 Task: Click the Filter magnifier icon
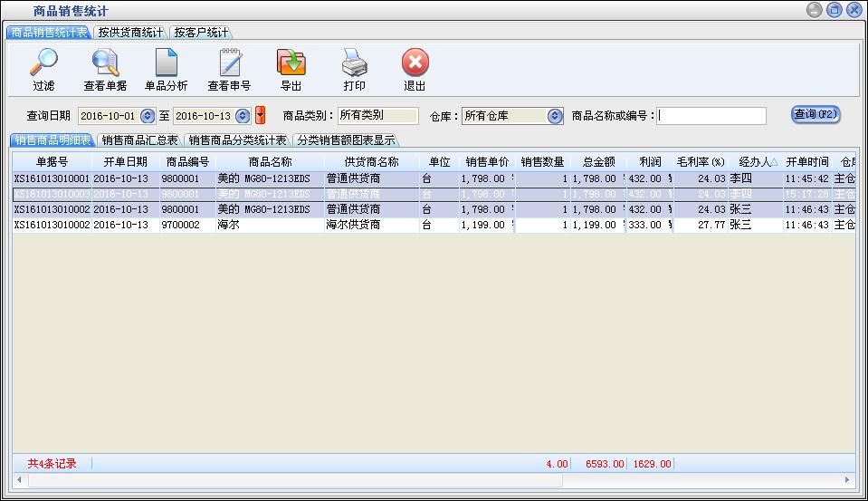[x=43, y=63]
